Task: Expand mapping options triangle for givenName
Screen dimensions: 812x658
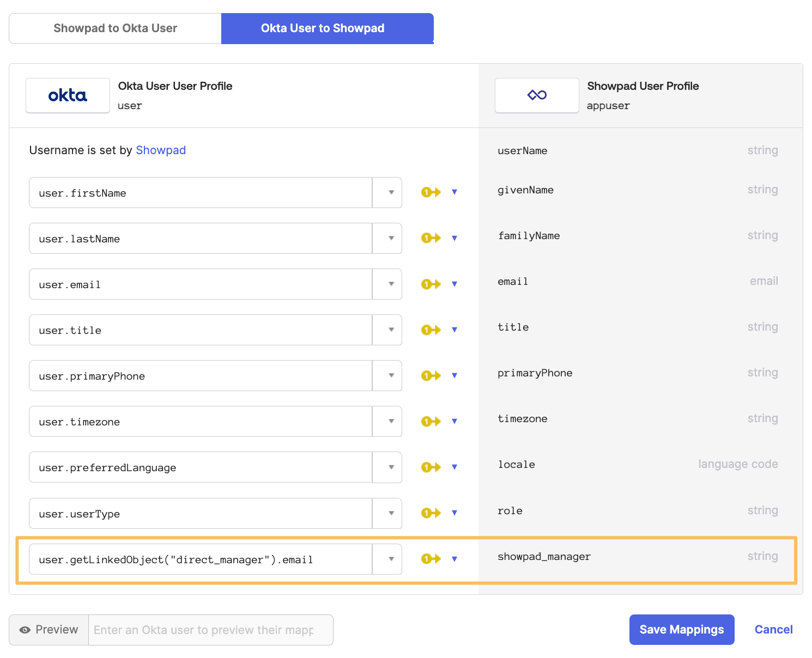Action: pos(455,192)
